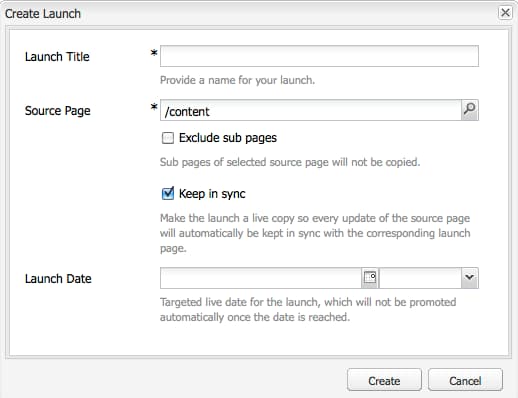
Task: Click the "Keep in sync" label text
Action: (x=212, y=194)
